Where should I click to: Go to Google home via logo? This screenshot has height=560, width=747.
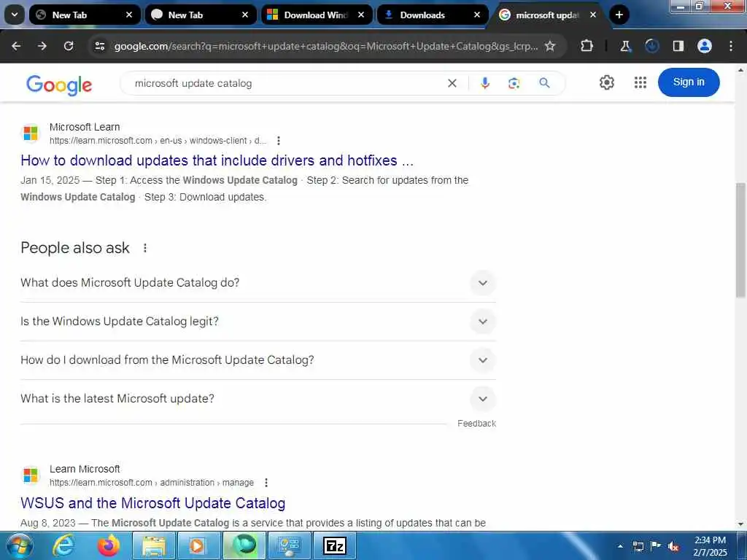(x=59, y=85)
